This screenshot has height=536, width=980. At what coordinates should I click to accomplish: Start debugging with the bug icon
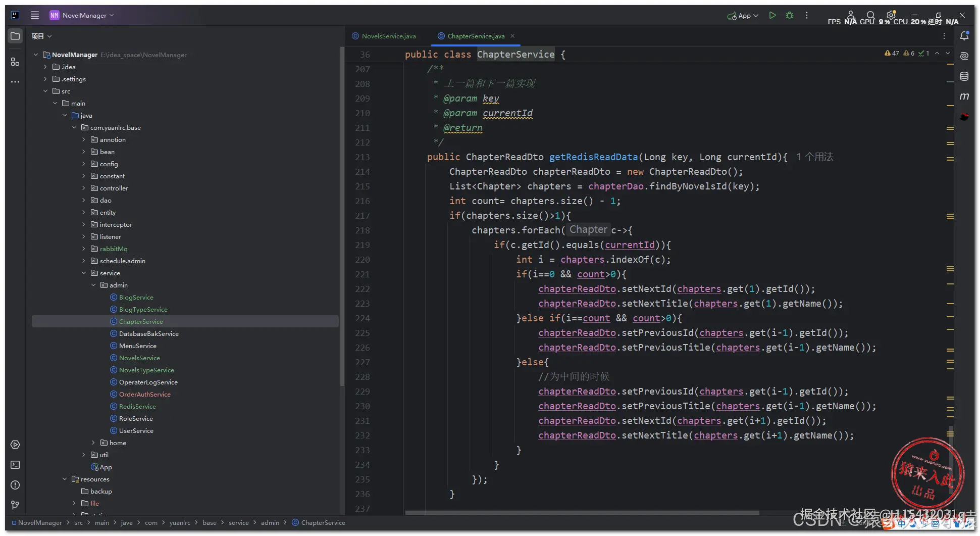coord(790,15)
